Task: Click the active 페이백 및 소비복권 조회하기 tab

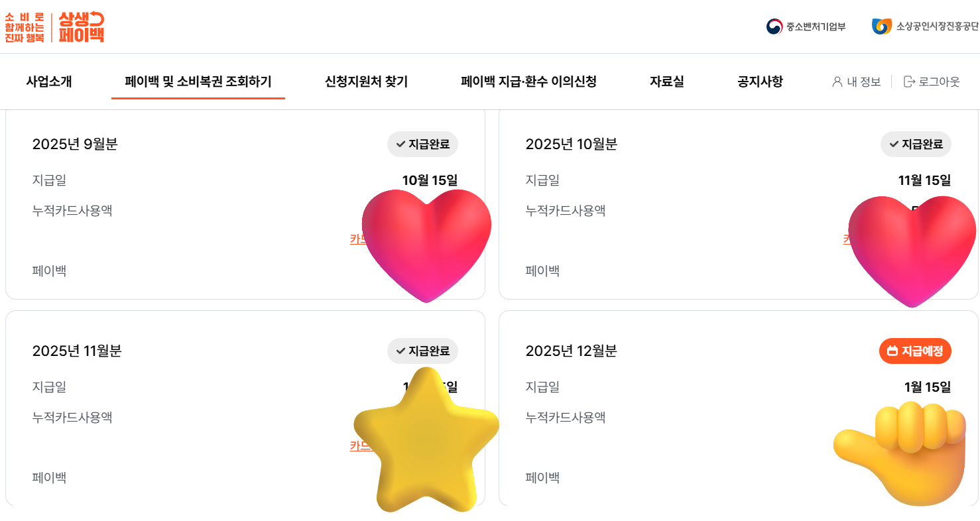Action: tap(198, 82)
